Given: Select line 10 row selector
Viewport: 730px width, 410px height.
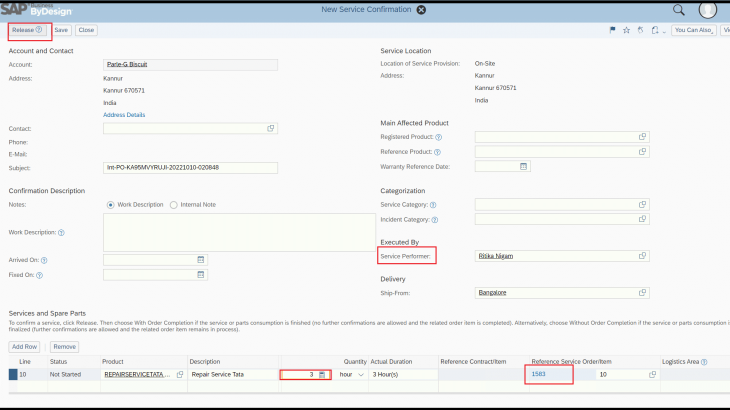Looking at the screenshot, I should [x=13, y=374].
